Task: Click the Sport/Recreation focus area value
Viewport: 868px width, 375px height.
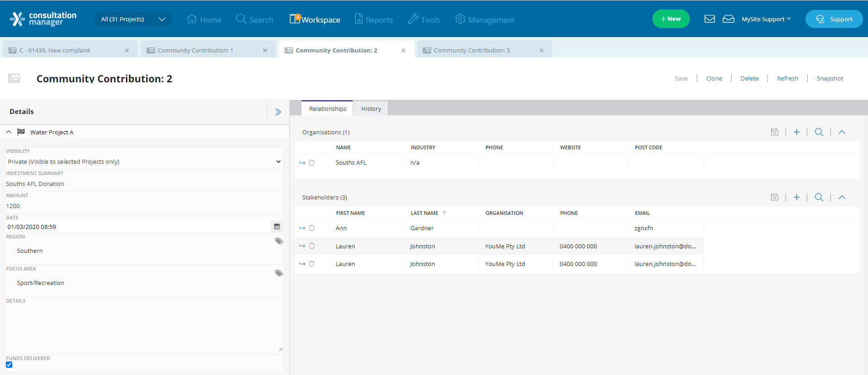Action: point(40,283)
